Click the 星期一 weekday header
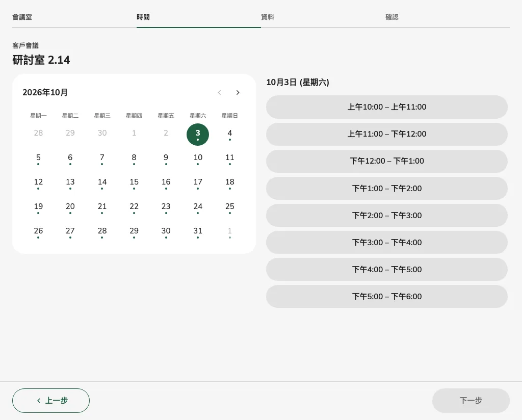The image size is (522, 420). pyautogui.click(x=38, y=116)
